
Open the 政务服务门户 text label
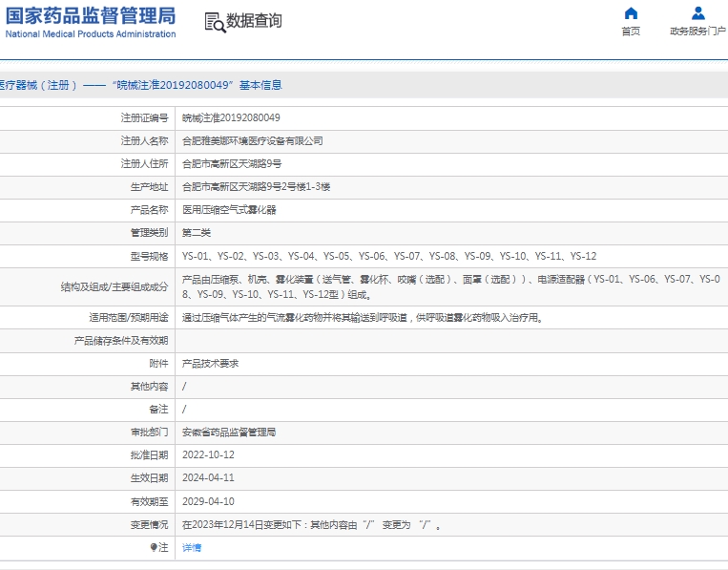[x=697, y=32]
